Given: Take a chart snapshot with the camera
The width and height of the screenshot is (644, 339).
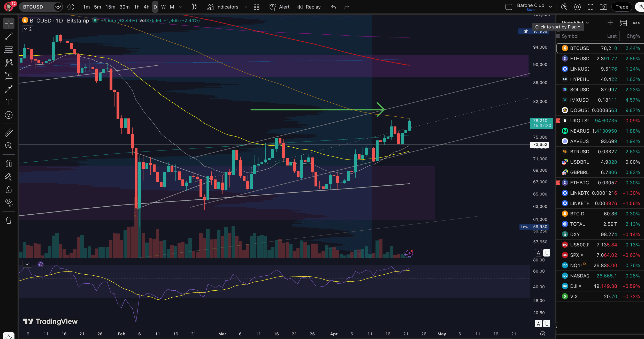Looking at the screenshot, I should tap(603, 7).
